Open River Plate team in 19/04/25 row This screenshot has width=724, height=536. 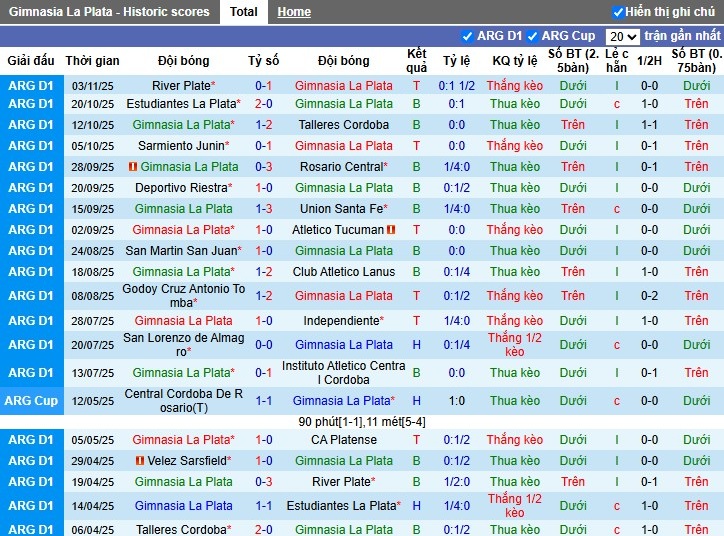tap(342, 482)
